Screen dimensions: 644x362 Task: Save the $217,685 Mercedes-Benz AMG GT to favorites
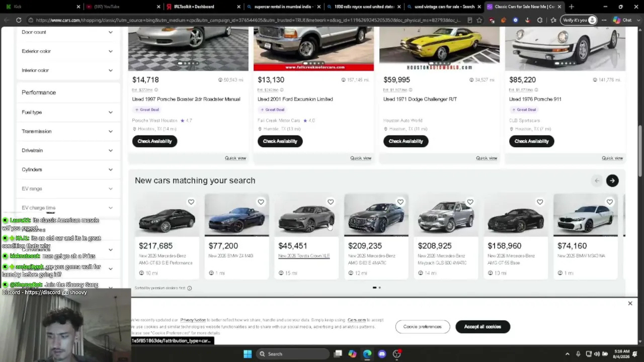[191, 202]
